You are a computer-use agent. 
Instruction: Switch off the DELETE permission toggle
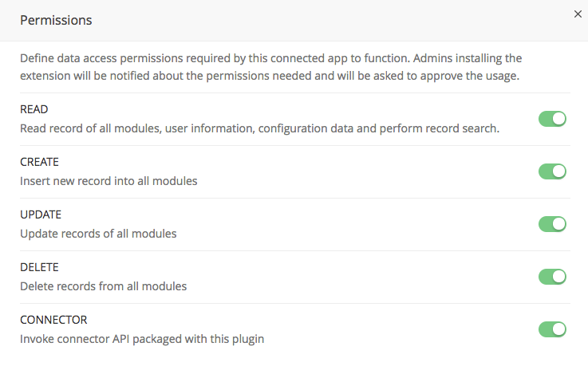click(x=552, y=277)
